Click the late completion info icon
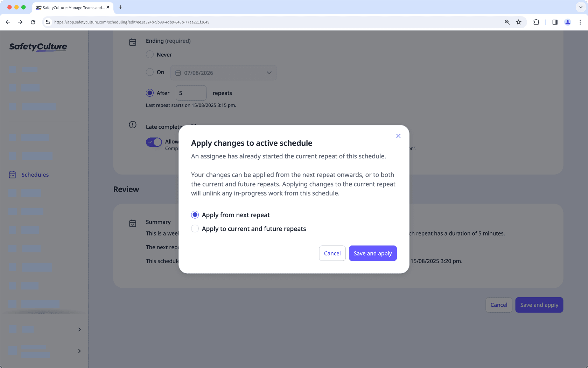Image resolution: width=588 pixels, height=368 pixels. point(133,125)
